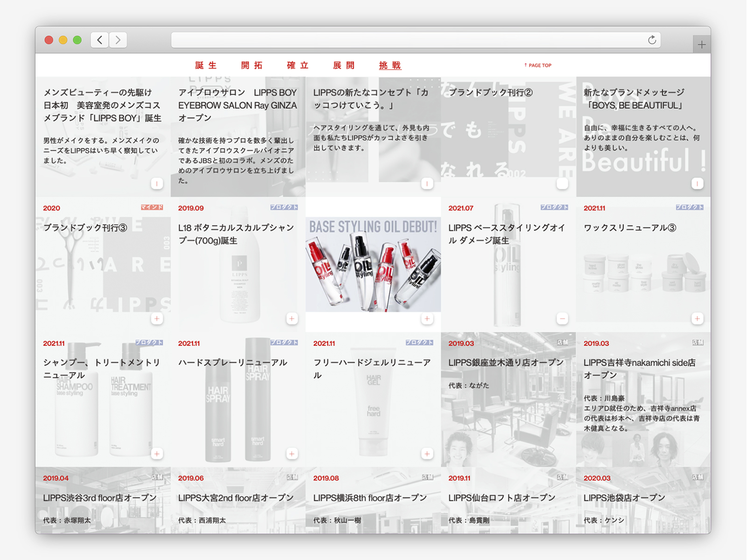Click the ワックスリニューアル③ title

[630, 228]
